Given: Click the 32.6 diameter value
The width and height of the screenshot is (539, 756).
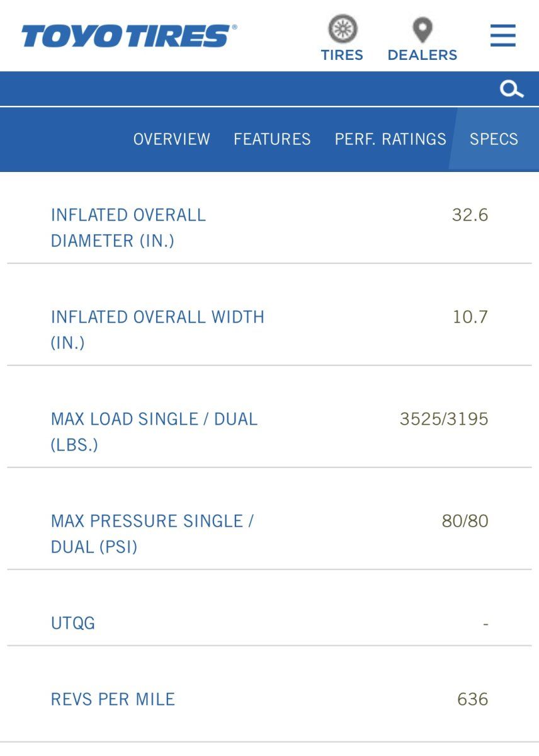Looking at the screenshot, I should pyautogui.click(x=470, y=215).
